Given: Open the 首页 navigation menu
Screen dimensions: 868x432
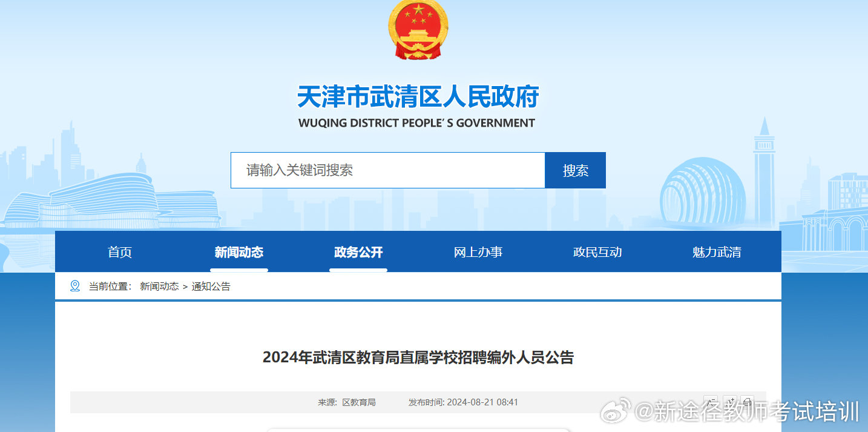Looking at the screenshot, I should coord(119,251).
